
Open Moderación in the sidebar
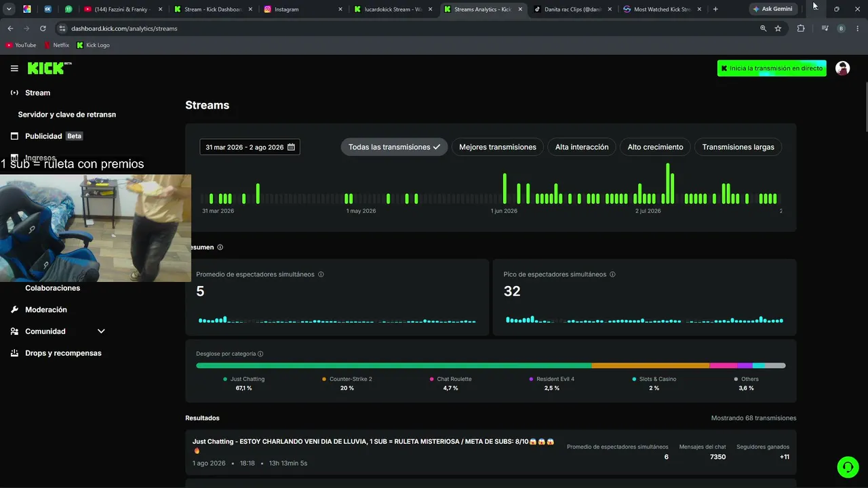coord(46,310)
